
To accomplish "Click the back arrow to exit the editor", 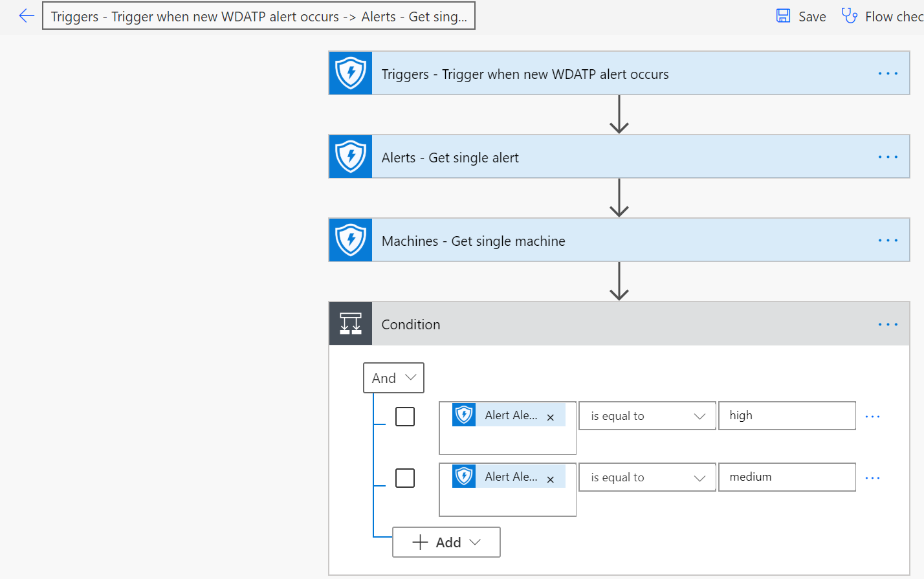I will point(26,16).
